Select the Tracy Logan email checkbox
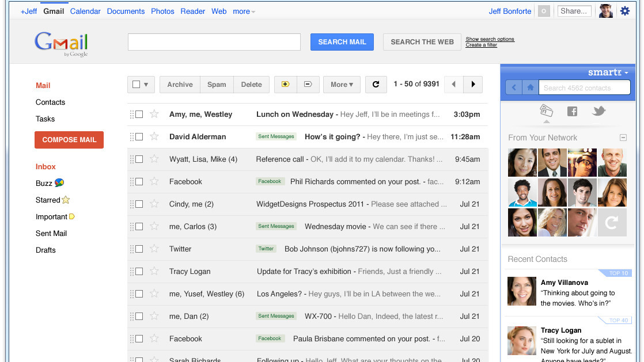Screen dimensions: 644x362 click(x=139, y=272)
